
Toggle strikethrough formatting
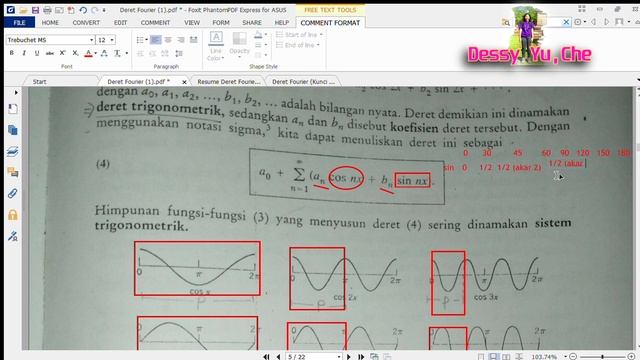pyautogui.click(x=50, y=53)
